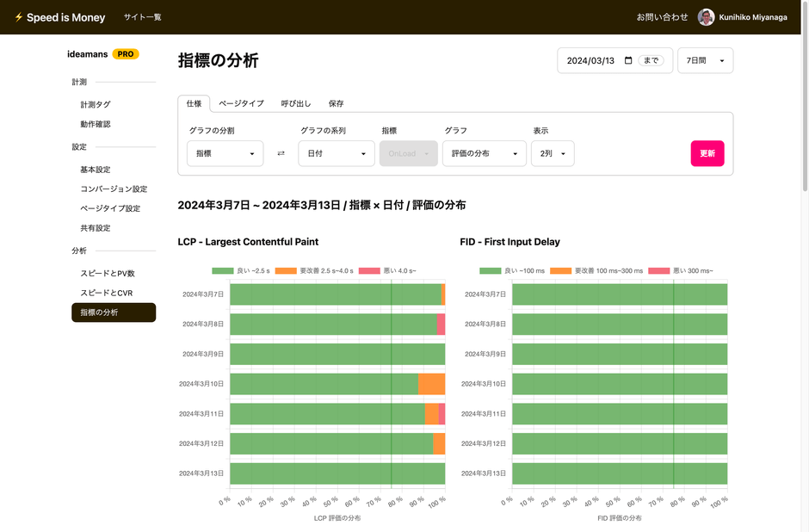
Task: Click the user avatar for Kunihiko Miyanaga
Action: pos(706,17)
